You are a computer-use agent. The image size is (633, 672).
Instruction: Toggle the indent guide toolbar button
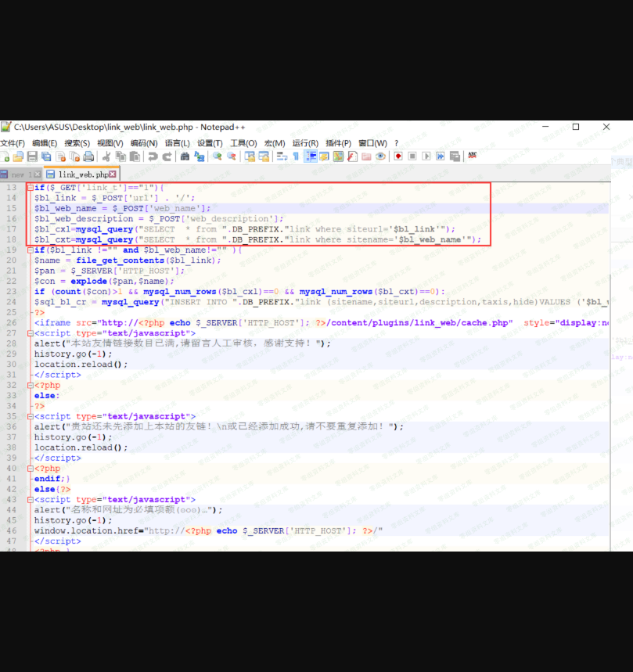pyautogui.click(x=310, y=156)
